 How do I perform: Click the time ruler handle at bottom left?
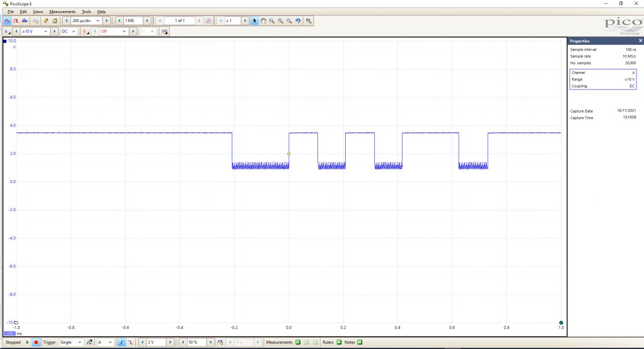(16, 323)
